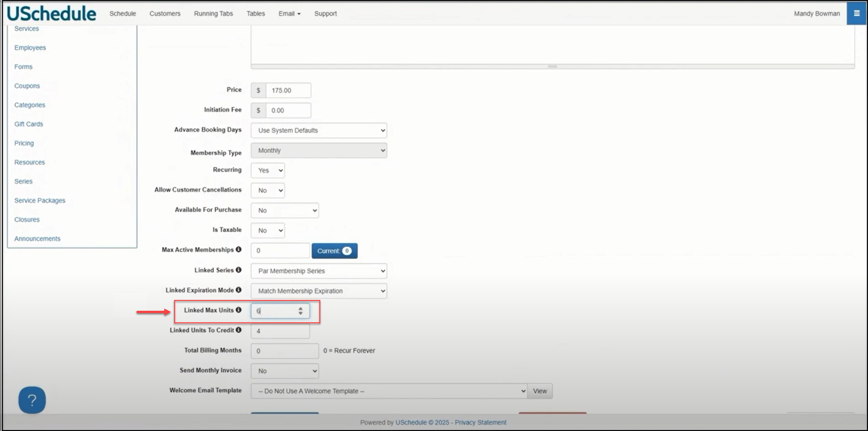Click the Price input field
The width and height of the screenshot is (868, 431).
click(288, 90)
